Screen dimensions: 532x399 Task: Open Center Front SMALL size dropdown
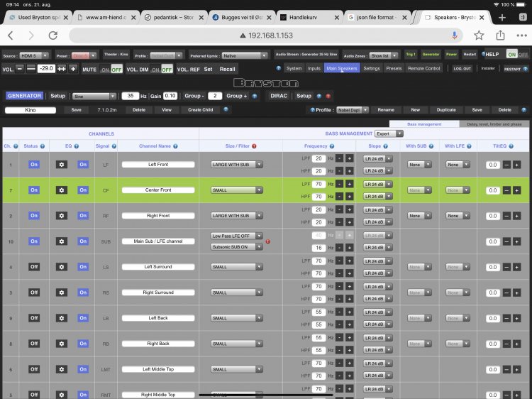click(x=237, y=190)
